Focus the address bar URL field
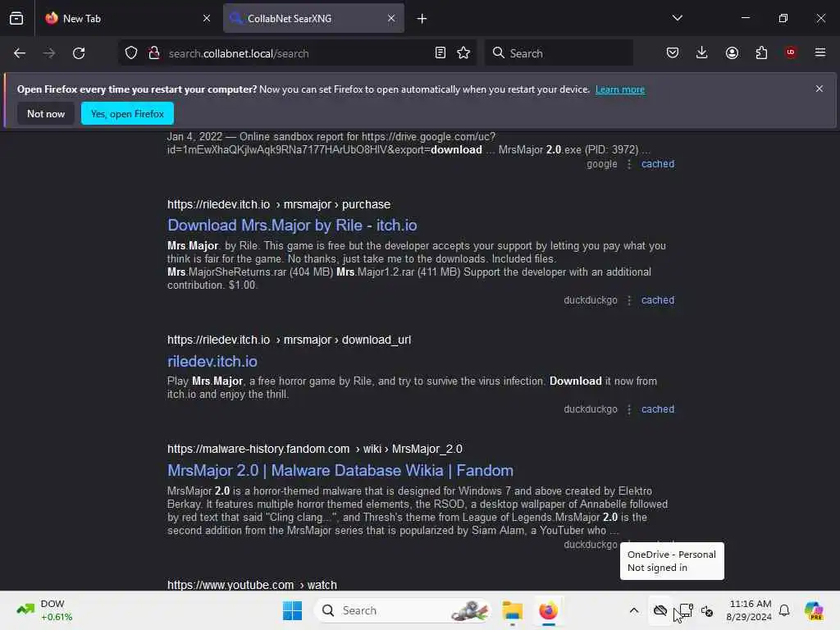Viewport: 840px width, 630px height. [x=297, y=53]
